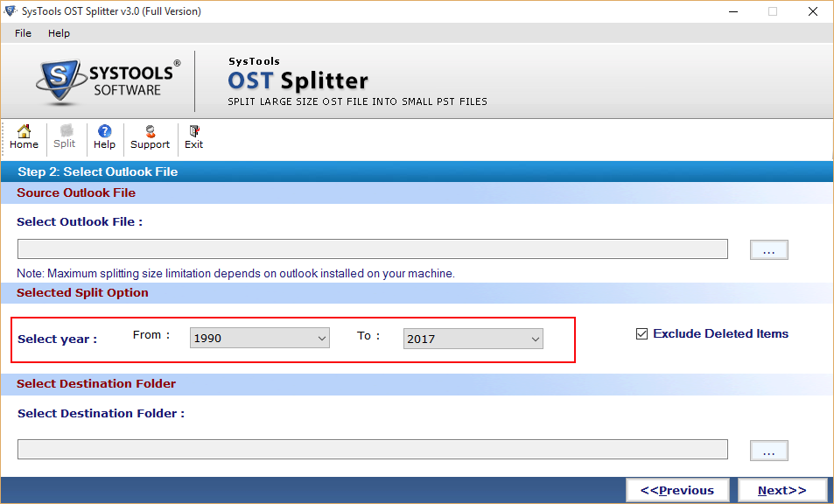Click the Selected Split Option heading
834x504 pixels.
point(82,292)
